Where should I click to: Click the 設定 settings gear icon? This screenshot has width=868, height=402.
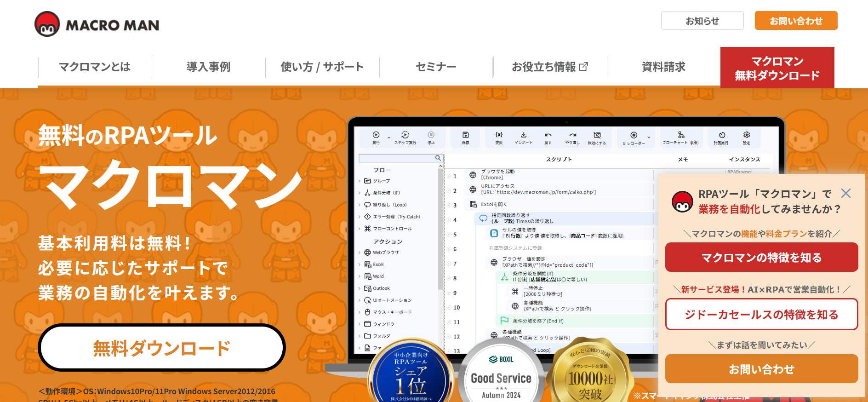[x=747, y=135]
